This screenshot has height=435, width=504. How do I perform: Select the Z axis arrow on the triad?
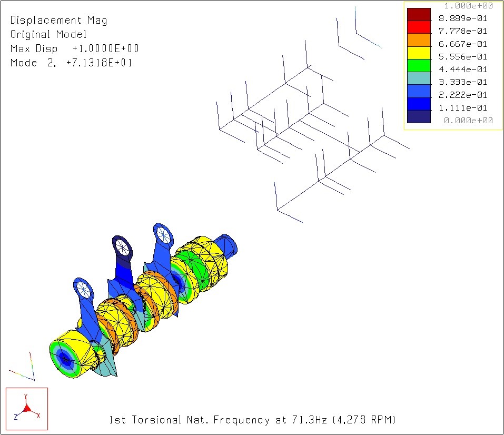[17, 417]
